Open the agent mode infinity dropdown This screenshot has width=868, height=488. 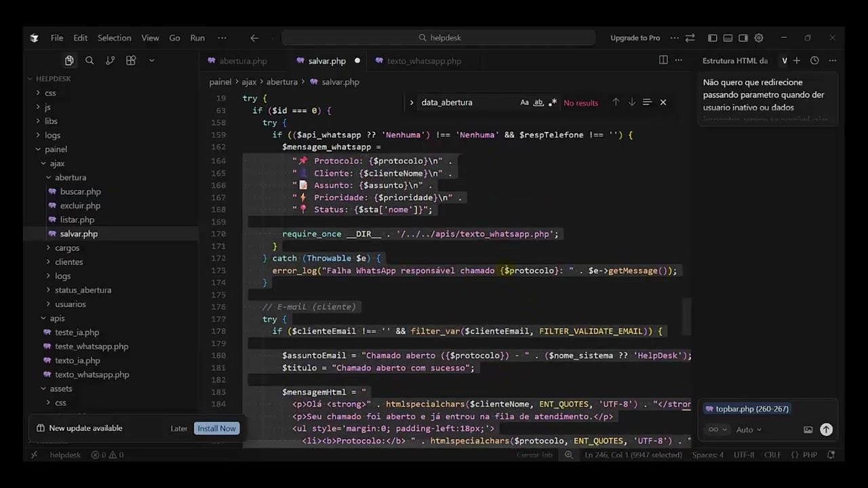(717, 430)
